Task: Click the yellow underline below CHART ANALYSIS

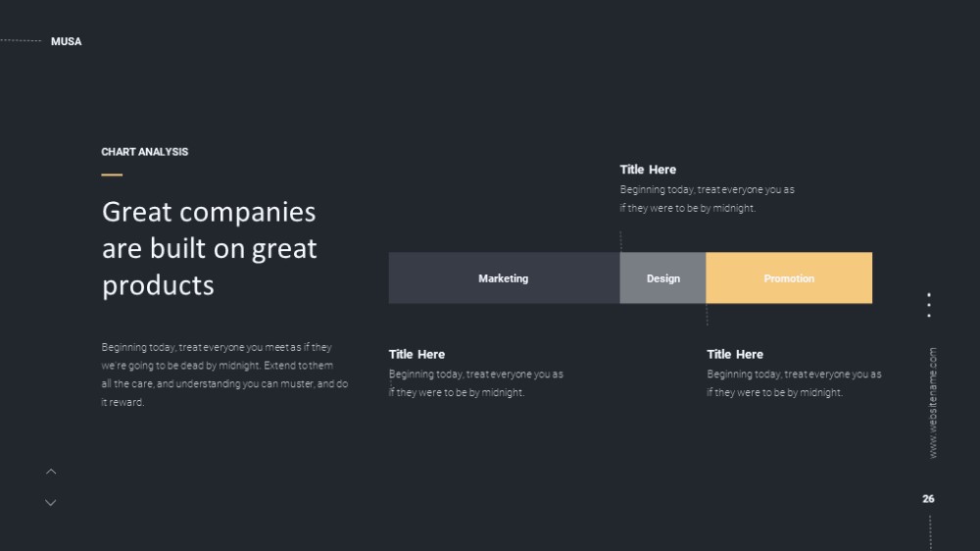Action: (x=112, y=175)
